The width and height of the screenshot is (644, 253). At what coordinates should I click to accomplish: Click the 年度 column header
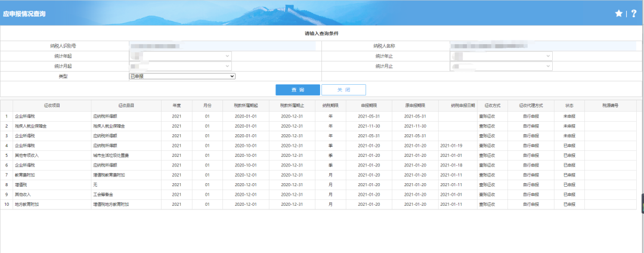(x=177, y=106)
